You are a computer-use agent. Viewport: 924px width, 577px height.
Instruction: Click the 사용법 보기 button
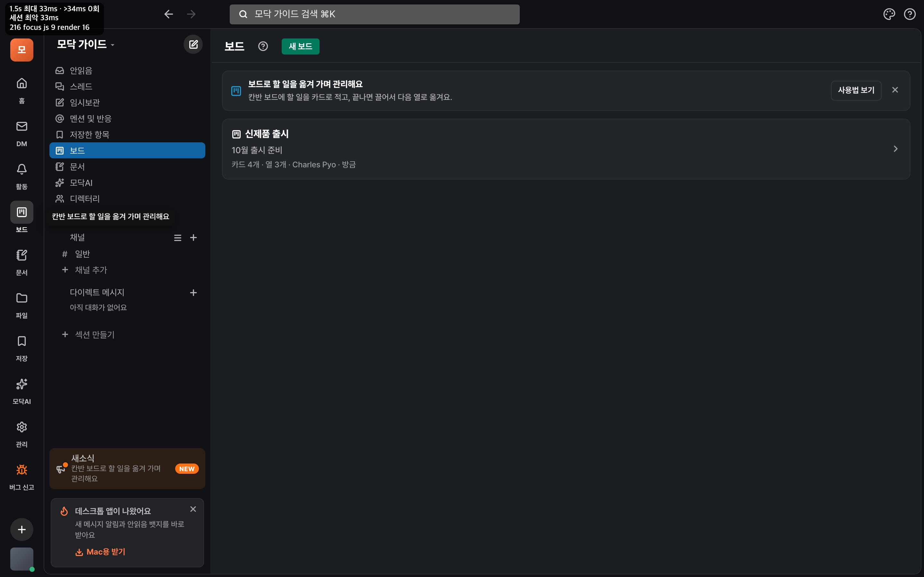(856, 90)
